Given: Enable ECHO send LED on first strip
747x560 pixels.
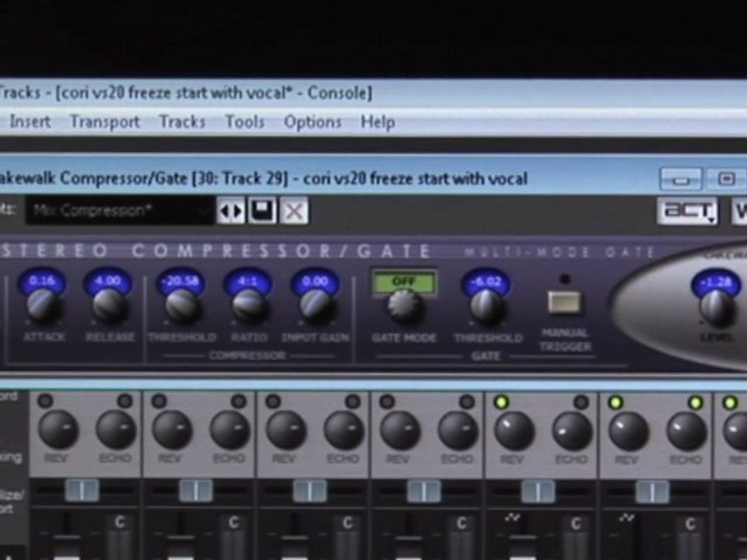Looking at the screenshot, I should [124, 401].
